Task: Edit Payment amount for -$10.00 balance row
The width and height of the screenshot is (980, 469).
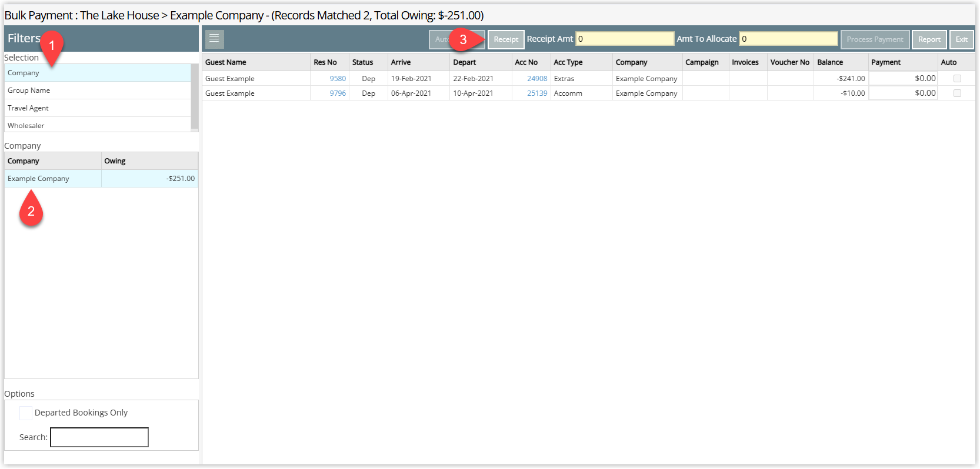Action: click(903, 93)
